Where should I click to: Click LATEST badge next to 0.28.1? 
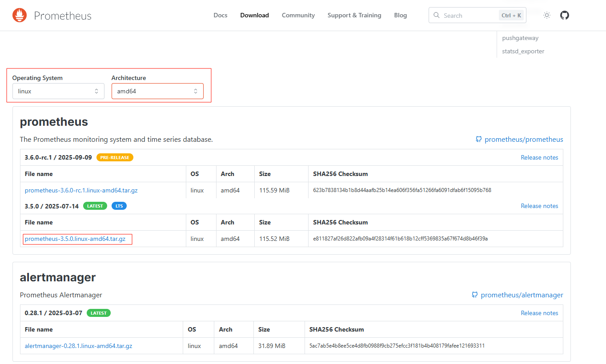tap(99, 313)
